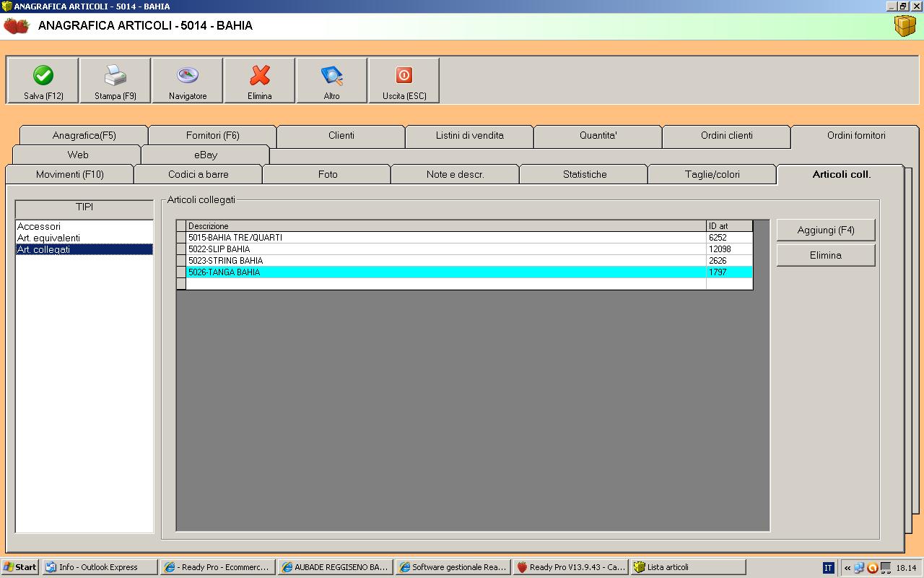Minimize the Anagrafica Articoli window
Viewport: 924px width, 578px height.
tap(892, 6)
